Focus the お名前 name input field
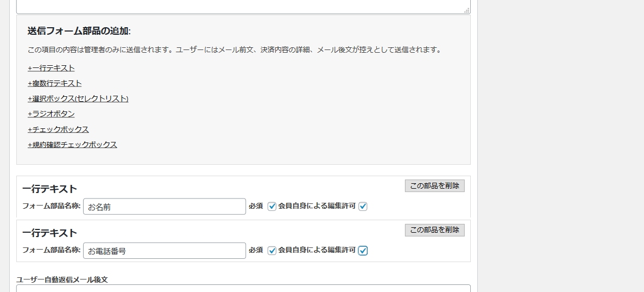 click(x=165, y=207)
